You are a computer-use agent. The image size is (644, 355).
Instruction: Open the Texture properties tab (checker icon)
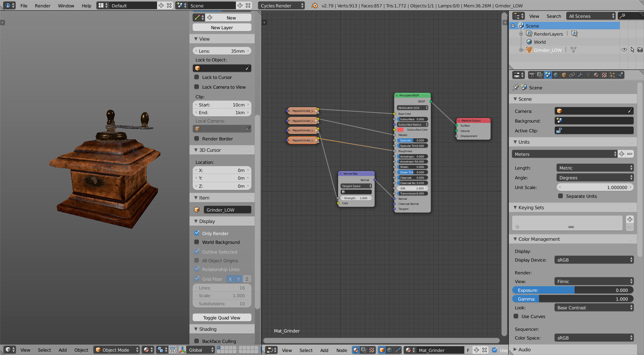click(x=604, y=75)
